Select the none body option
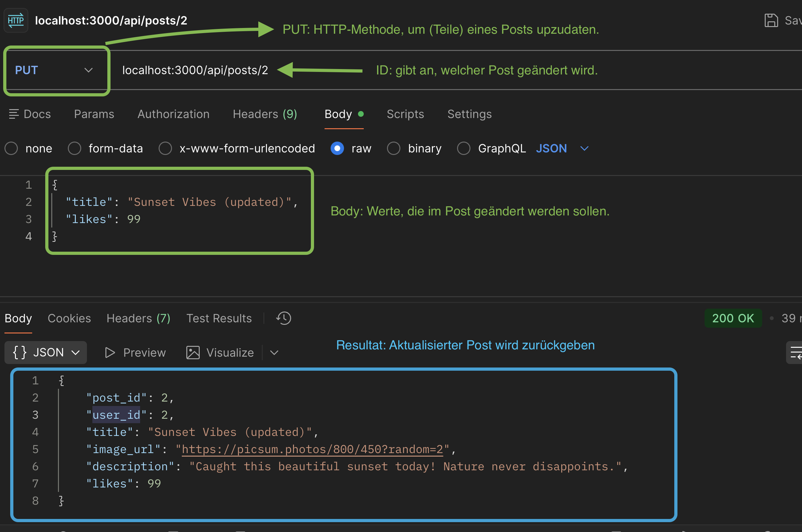The height and width of the screenshot is (532, 802). (11, 148)
